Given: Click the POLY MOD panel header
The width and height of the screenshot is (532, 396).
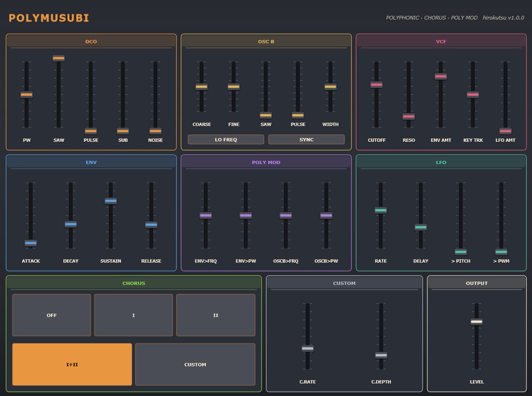Looking at the screenshot, I should [266, 162].
